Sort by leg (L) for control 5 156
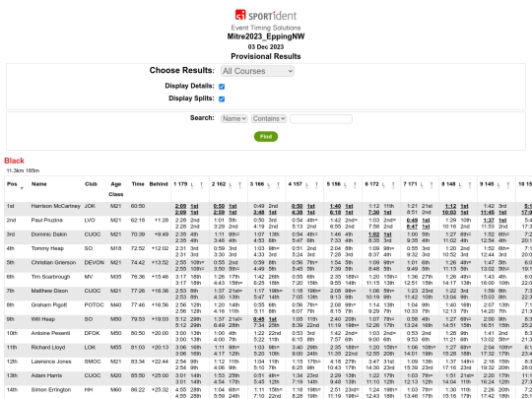Screen dimensions: 532x399 (x=346, y=184)
